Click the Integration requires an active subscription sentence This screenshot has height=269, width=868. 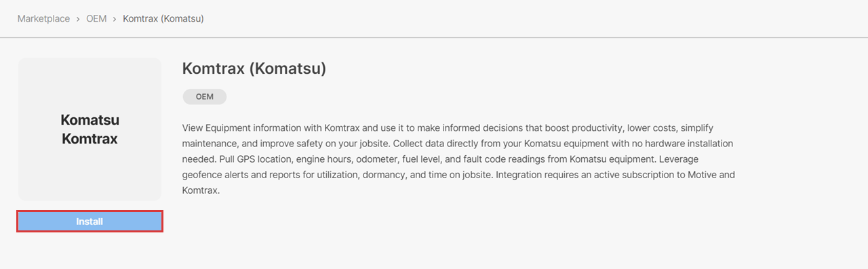(458, 182)
